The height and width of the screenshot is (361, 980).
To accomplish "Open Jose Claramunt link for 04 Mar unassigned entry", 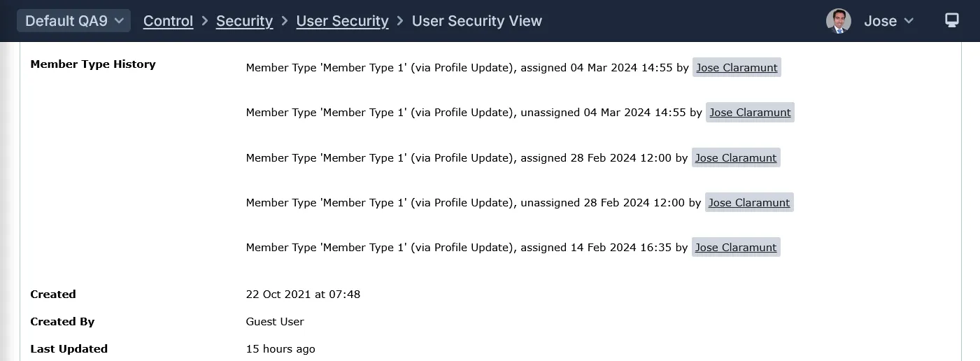I will coord(750,113).
